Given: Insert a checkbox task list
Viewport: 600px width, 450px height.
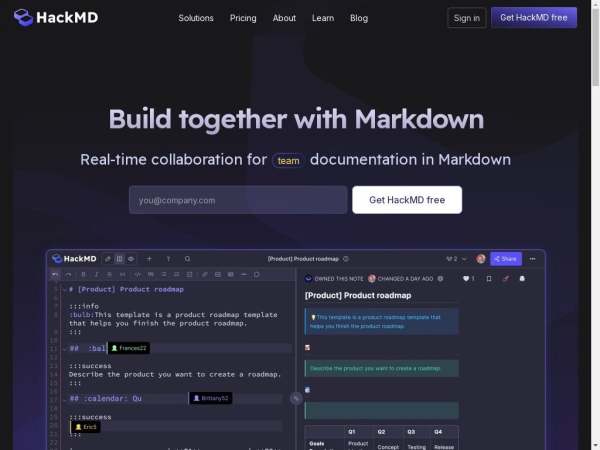Looking at the screenshot, I should [x=189, y=274].
